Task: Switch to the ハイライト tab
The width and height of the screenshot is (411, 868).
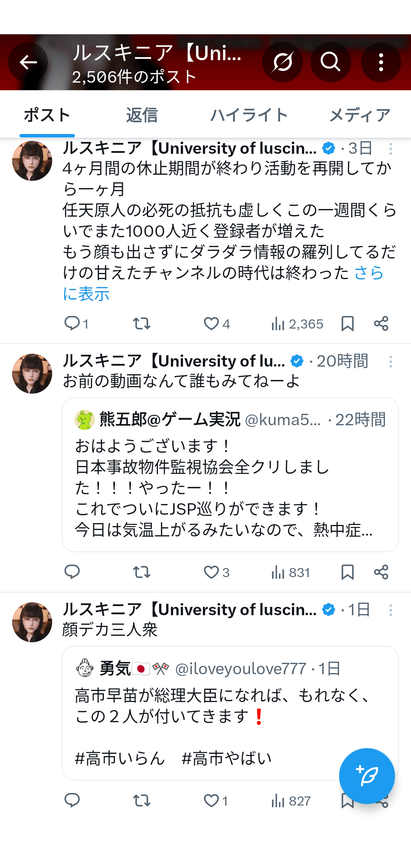Action: pyautogui.click(x=249, y=115)
